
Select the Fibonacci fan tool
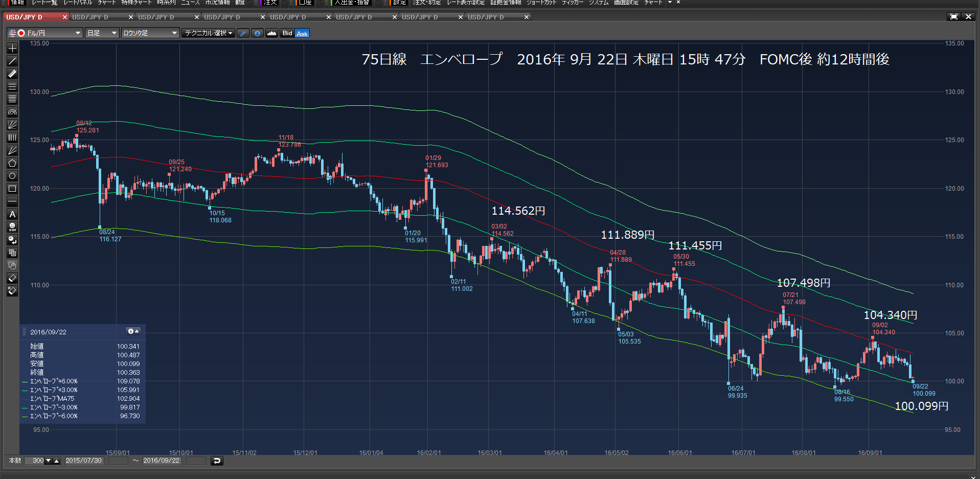click(x=12, y=125)
